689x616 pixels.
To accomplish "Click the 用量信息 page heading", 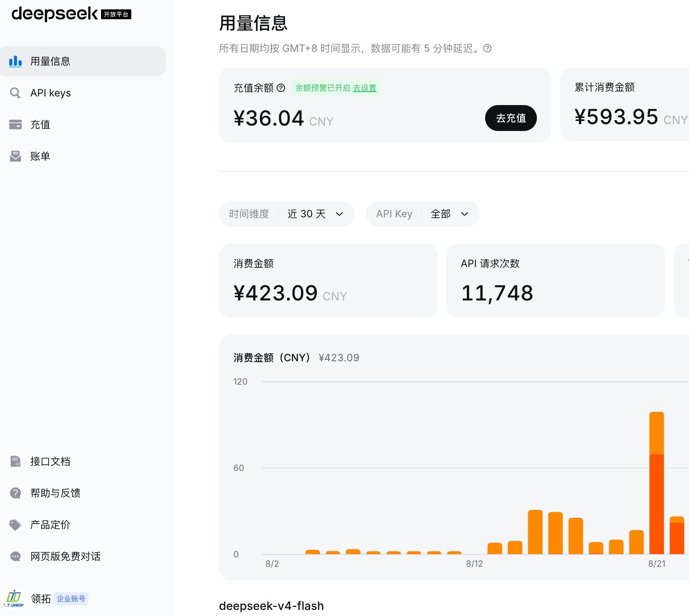I will [x=253, y=23].
